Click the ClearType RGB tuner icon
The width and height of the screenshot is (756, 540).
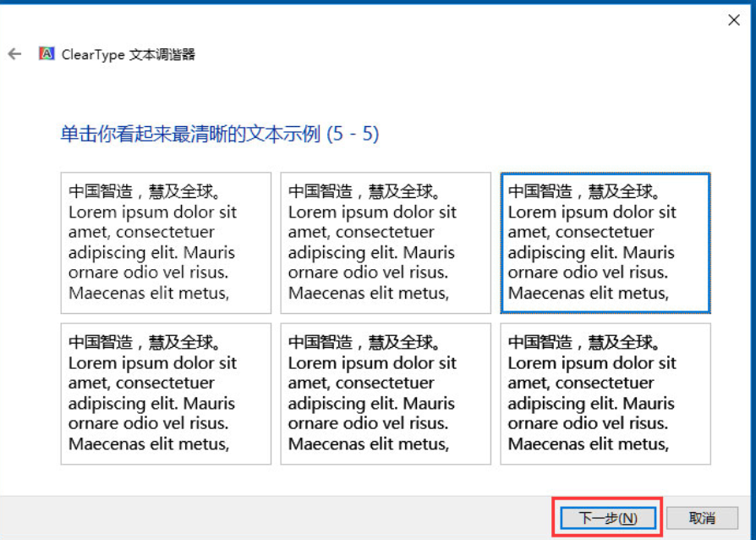coord(47,53)
